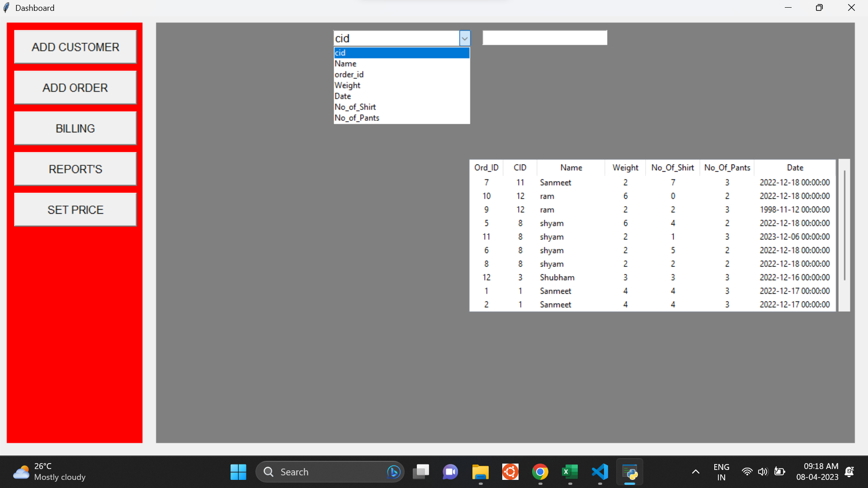Select the Shubham order row
Screen dimensions: 868x488
pyautogui.click(x=557, y=277)
